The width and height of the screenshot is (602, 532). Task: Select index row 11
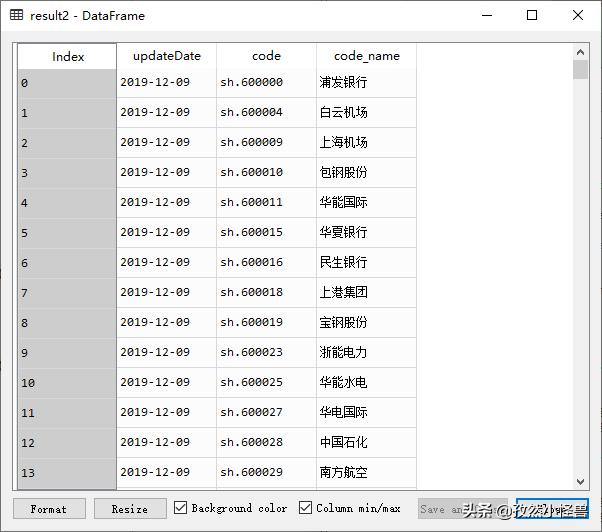[67, 413]
